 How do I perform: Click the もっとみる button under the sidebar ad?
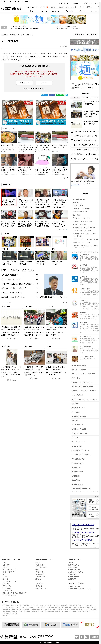76,184
